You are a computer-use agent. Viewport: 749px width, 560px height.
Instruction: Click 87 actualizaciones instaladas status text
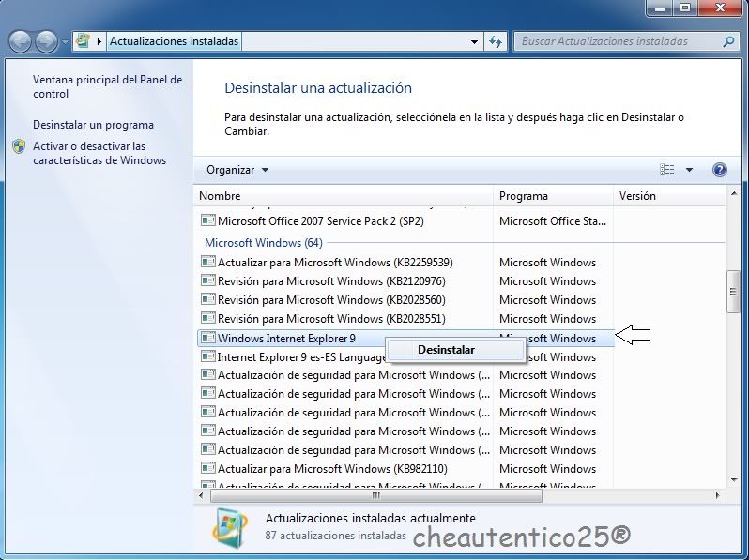coord(335,536)
